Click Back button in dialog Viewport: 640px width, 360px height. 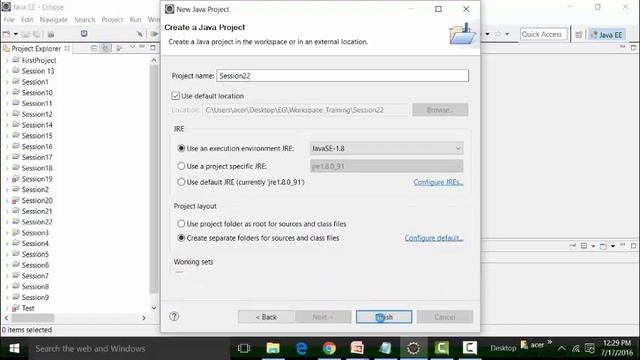pos(266,317)
